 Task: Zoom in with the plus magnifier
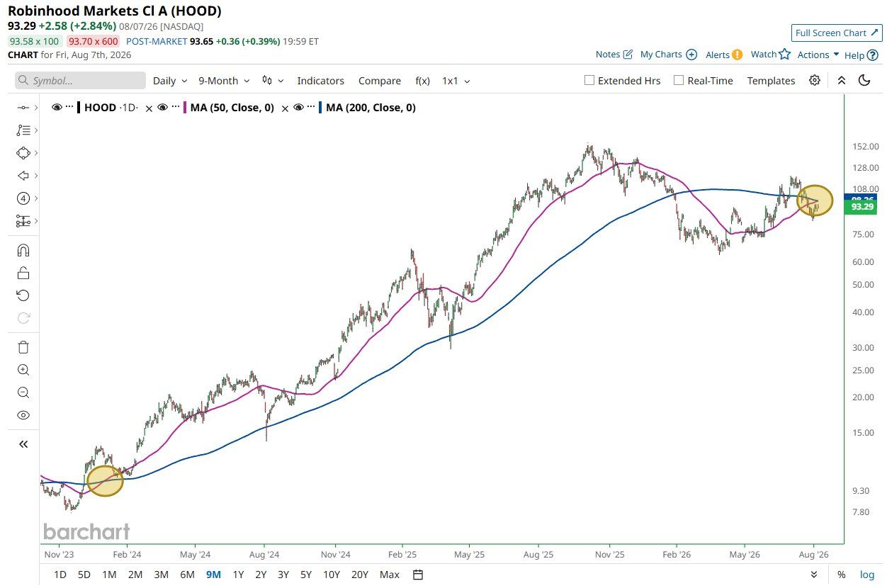(x=23, y=370)
